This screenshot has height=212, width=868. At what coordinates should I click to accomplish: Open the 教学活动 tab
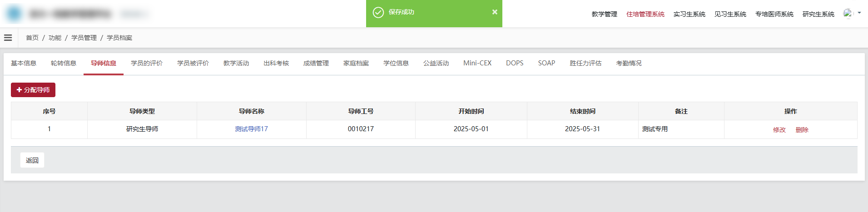[236, 63]
